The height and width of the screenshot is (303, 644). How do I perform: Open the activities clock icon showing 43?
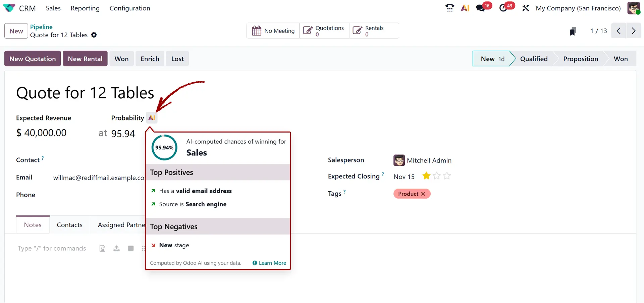click(504, 8)
